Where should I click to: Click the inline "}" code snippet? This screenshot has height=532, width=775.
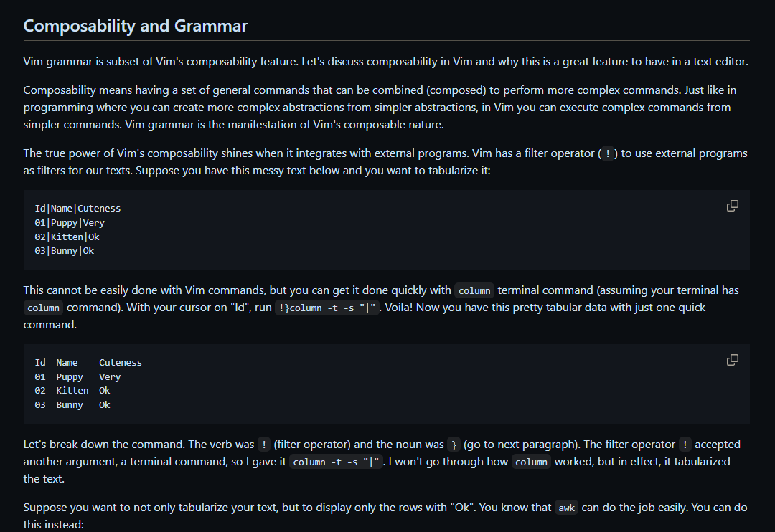454,445
